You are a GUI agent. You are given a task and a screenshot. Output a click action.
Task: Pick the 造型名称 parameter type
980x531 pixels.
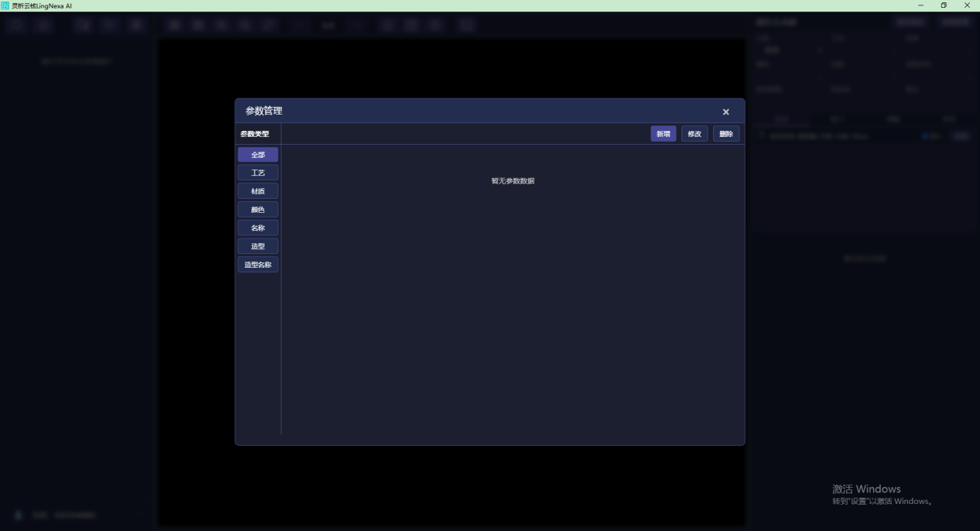point(258,265)
